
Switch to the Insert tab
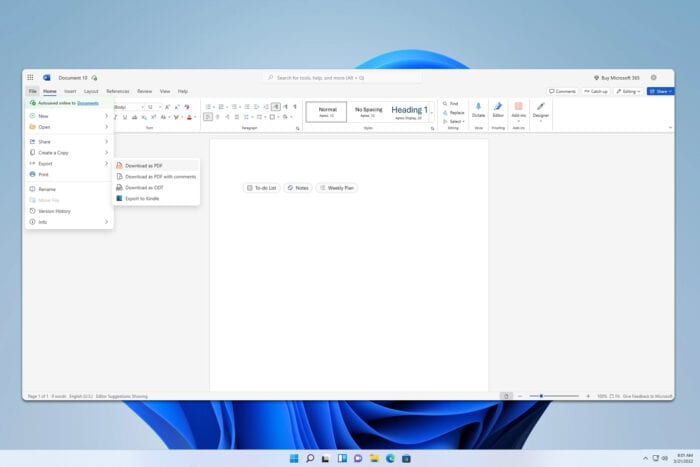point(70,91)
